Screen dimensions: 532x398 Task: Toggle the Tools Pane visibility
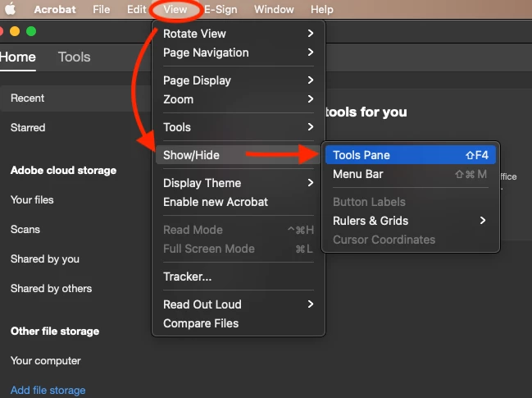coord(410,155)
